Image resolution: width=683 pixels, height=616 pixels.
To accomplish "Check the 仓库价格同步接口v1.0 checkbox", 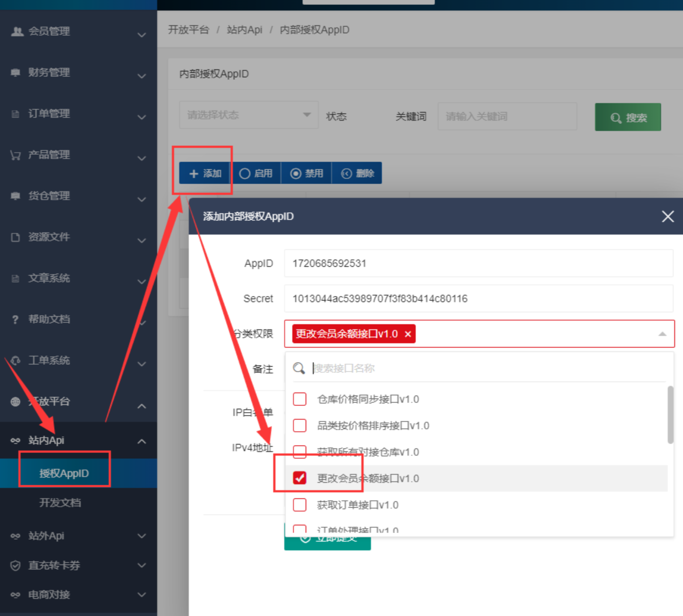I will pyautogui.click(x=300, y=399).
